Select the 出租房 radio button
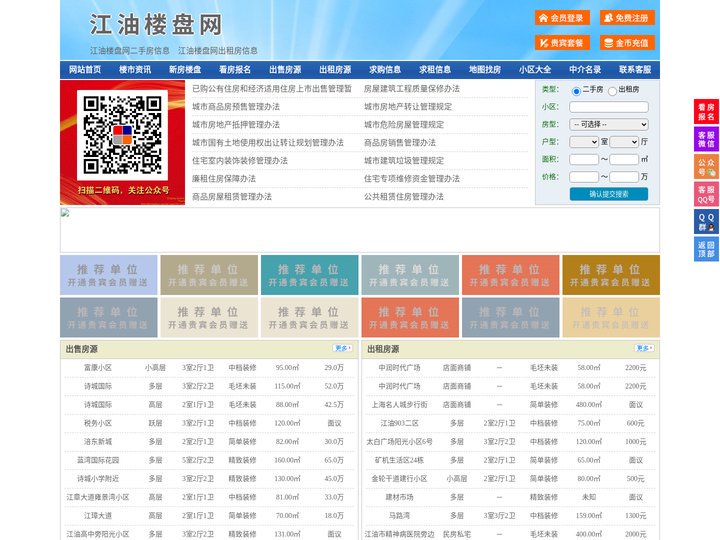 click(x=612, y=91)
